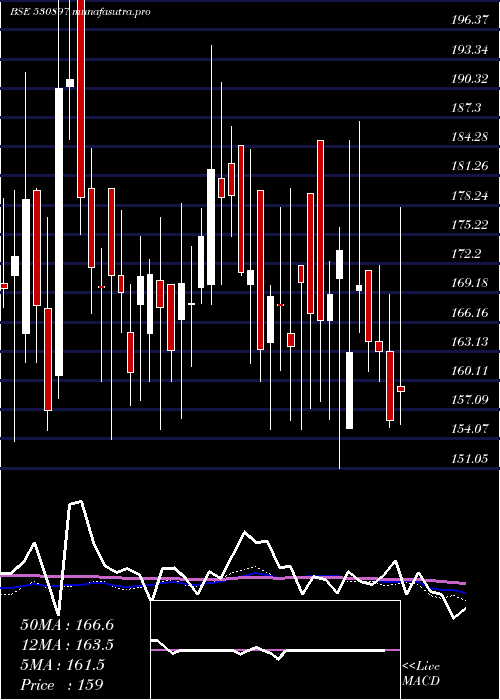This screenshot has height=700, width=500.
Task: Click the 169.18 price axis label
Action: pos(469,283)
